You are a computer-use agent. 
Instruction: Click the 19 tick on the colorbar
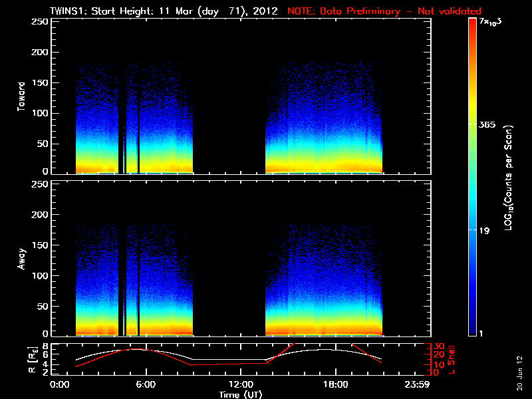pyautogui.click(x=484, y=231)
